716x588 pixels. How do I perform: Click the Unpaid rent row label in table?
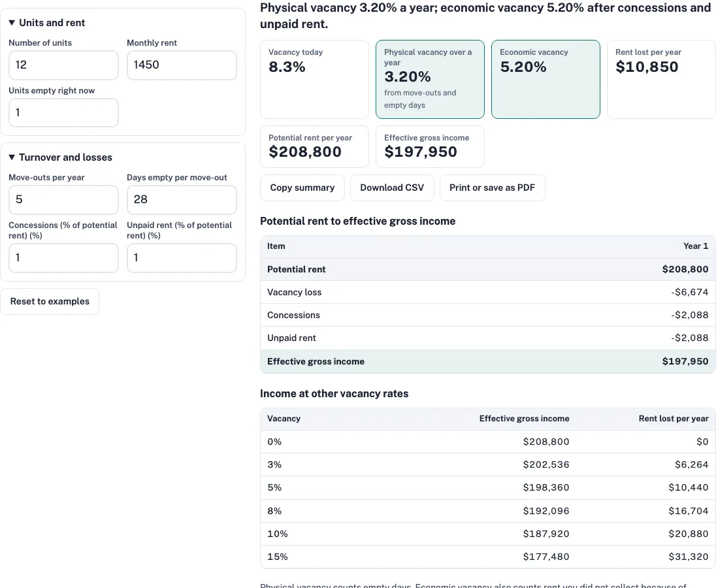(x=291, y=338)
